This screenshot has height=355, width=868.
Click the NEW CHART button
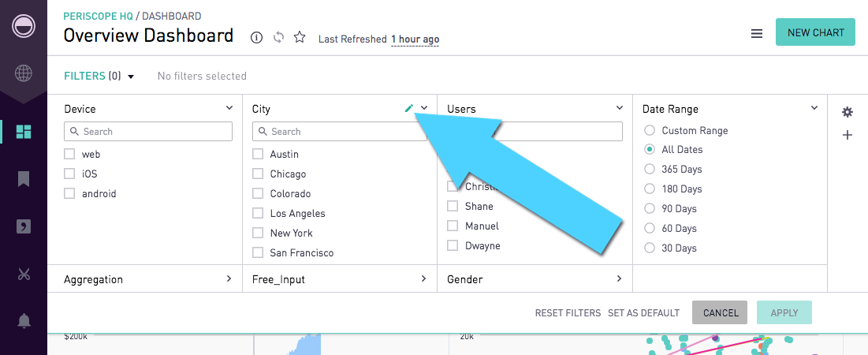815,32
